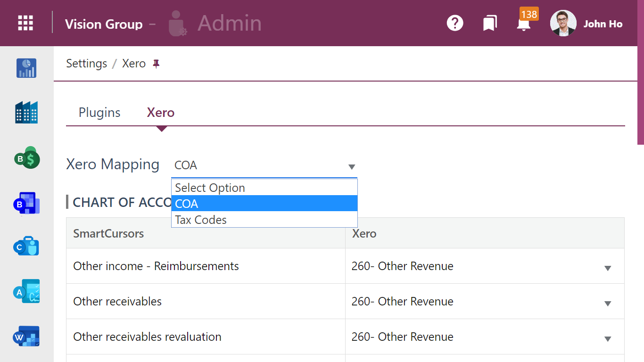The height and width of the screenshot is (362, 644).
Task: Click the Admin module title
Action: [x=230, y=23]
